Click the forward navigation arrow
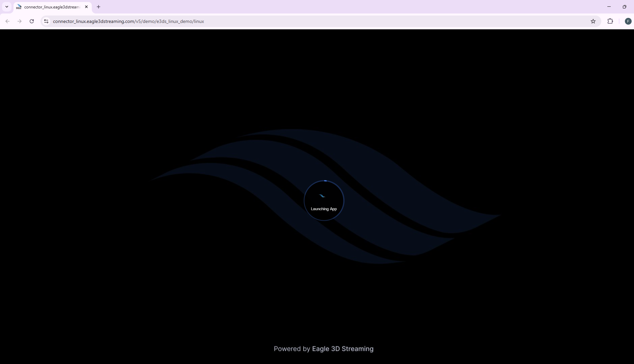634x364 pixels. [x=20, y=21]
